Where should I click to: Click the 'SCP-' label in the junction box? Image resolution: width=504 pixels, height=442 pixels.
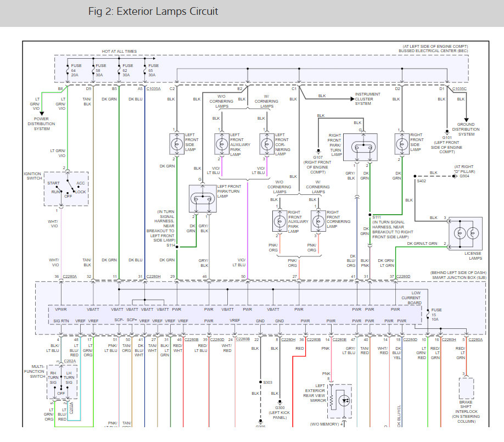click(x=119, y=320)
